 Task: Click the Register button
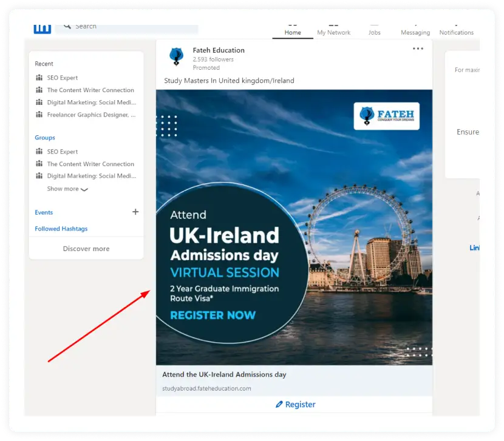[x=294, y=404]
